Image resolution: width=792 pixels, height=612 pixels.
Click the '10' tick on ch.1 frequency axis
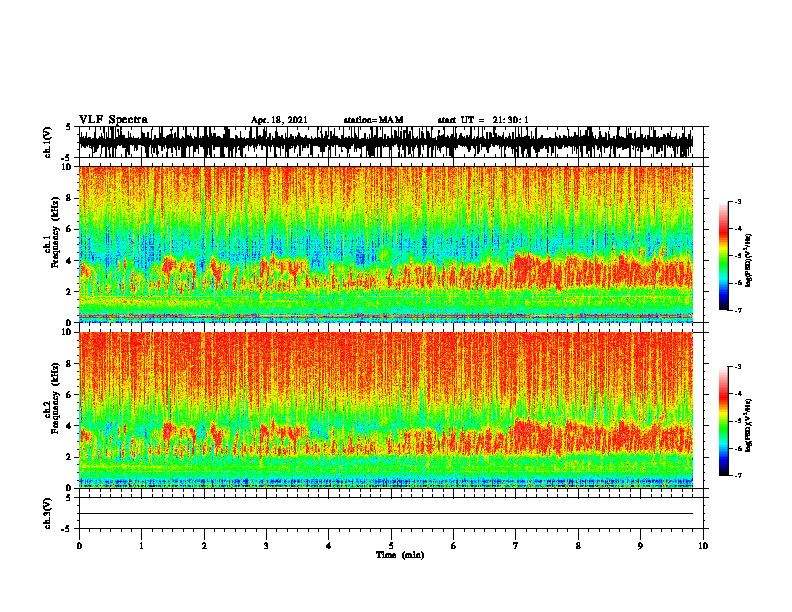pyautogui.click(x=68, y=167)
